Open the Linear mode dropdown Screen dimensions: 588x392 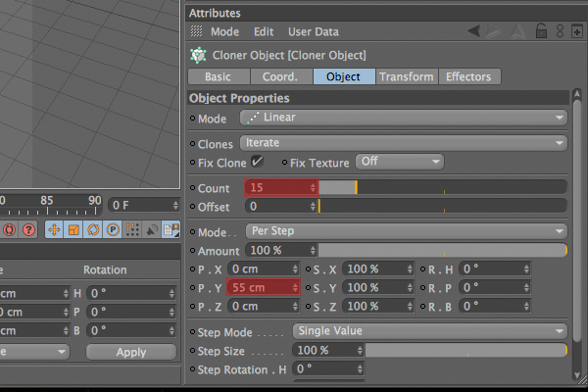point(404,118)
